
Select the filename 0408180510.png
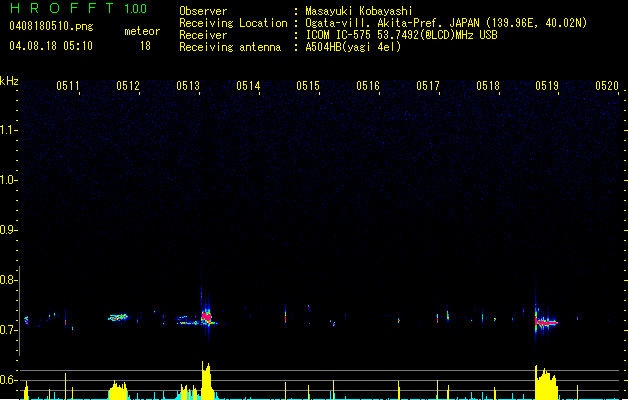tap(51, 26)
